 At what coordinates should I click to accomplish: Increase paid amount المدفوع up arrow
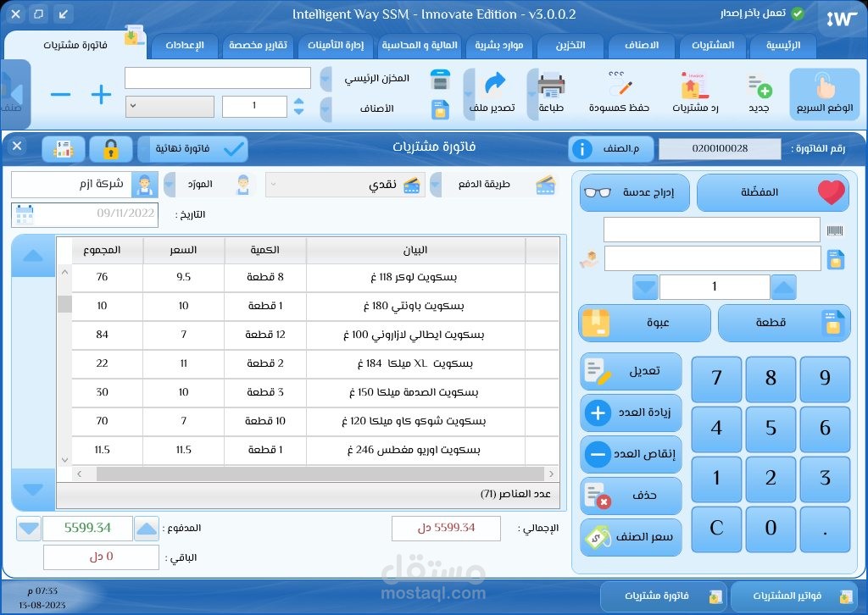[x=147, y=529]
